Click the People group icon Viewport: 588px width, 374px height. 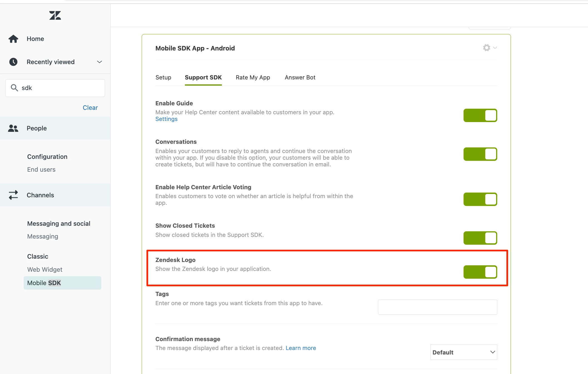point(13,128)
